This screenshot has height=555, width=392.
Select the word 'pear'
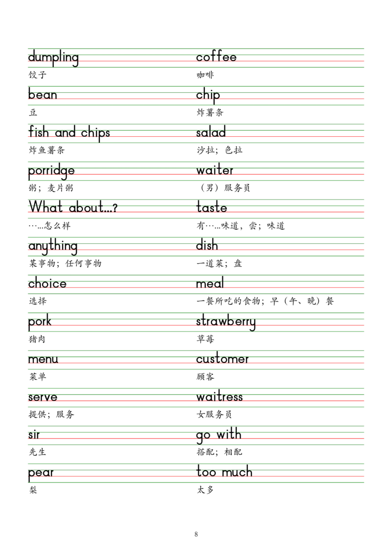42,473
